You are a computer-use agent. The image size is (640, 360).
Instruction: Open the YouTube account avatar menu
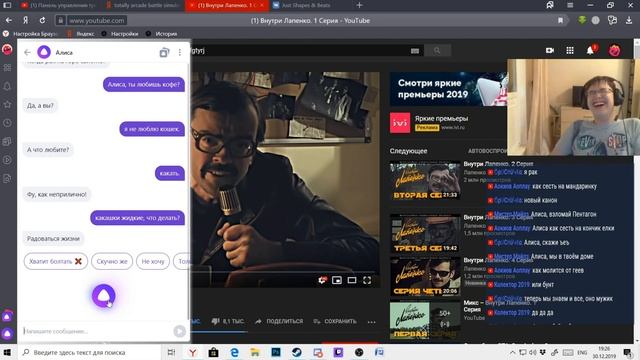[x=614, y=50]
